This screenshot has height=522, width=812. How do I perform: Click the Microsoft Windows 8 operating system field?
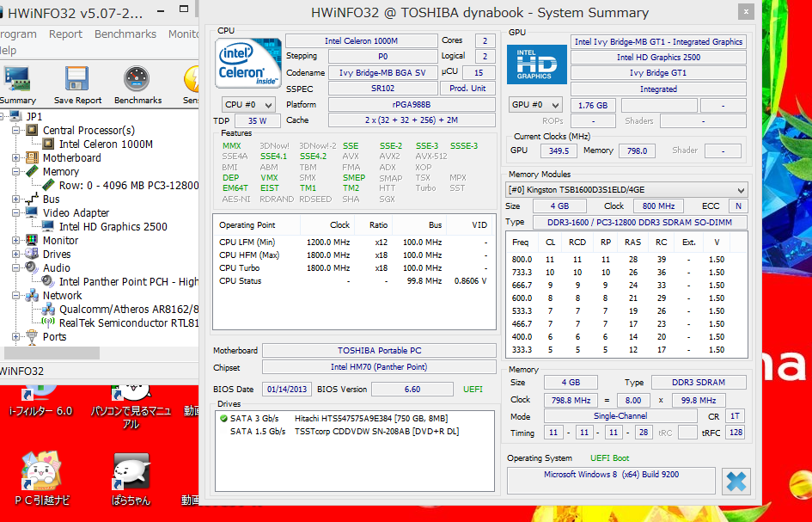pyautogui.click(x=611, y=480)
